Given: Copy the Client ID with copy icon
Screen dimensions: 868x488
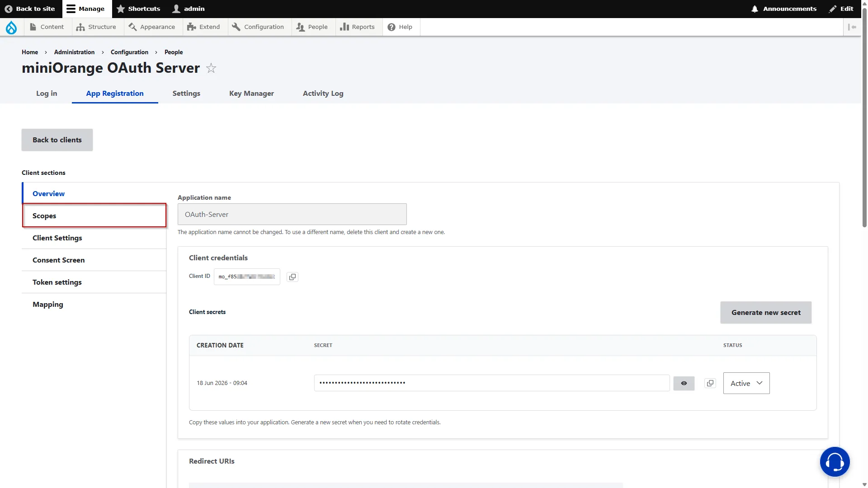Looking at the screenshot, I should pos(292,277).
